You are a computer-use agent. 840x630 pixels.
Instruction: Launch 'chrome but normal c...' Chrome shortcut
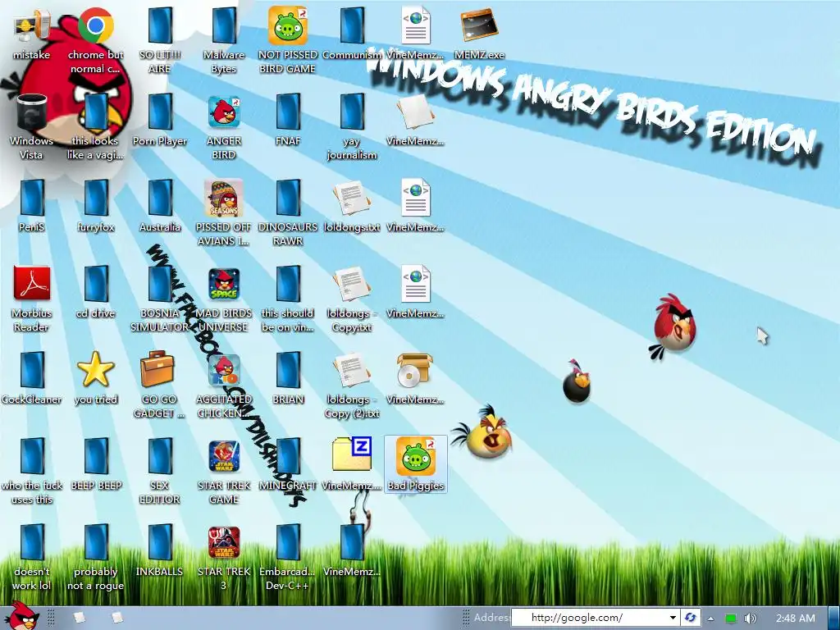(95, 41)
